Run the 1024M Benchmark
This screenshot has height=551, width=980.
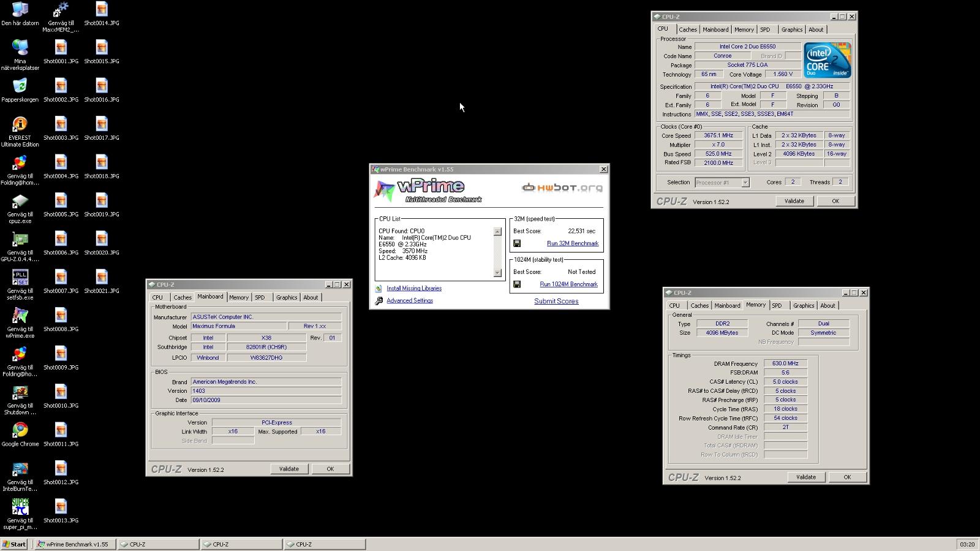tap(568, 284)
